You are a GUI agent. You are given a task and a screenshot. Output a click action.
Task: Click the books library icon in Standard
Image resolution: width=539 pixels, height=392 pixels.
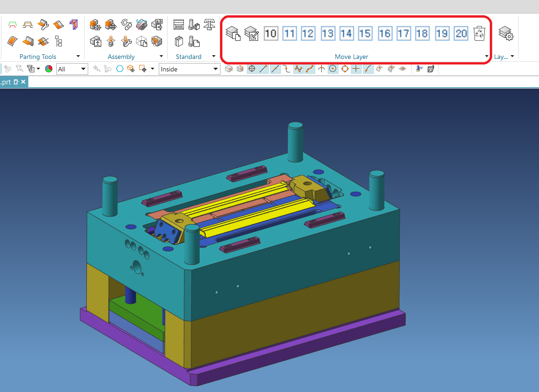[x=179, y=42]
